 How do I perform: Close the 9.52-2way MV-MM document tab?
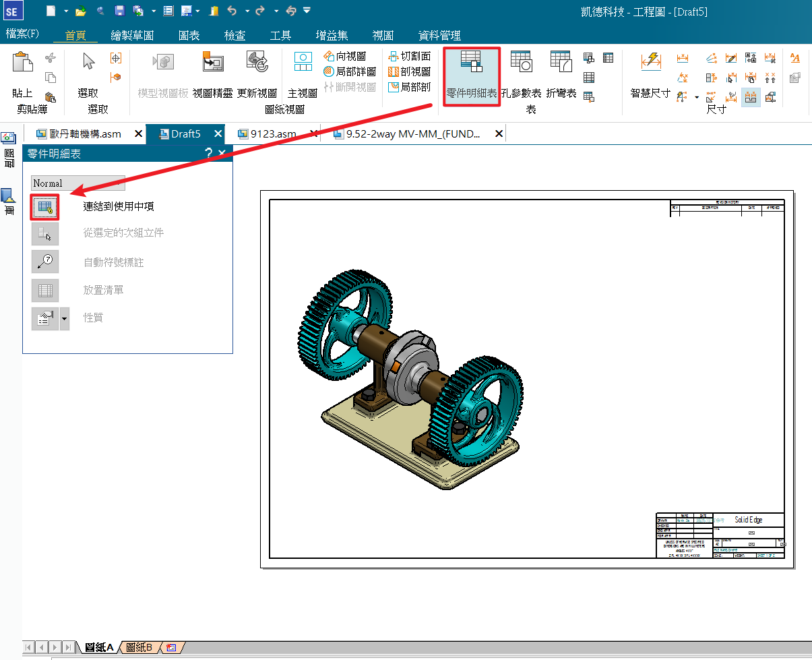(x=499, y=133)
